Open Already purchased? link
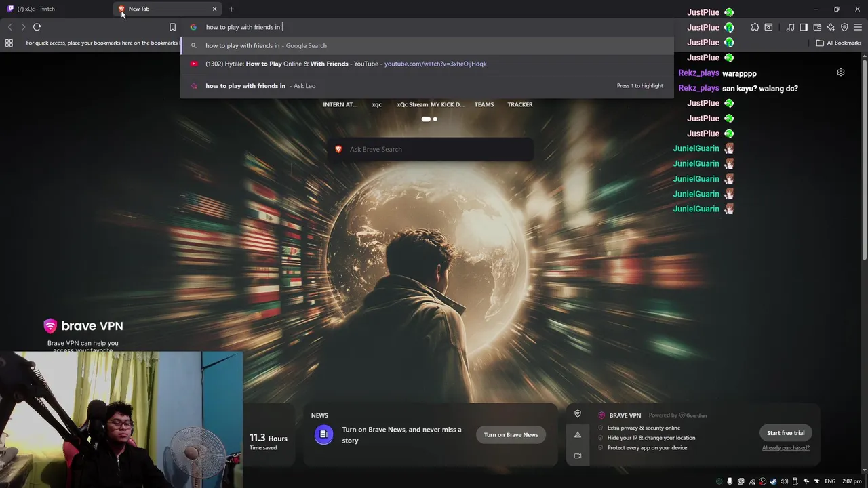Image resolution: width=868 pixels, height=488 pixels. pos(785,448)
